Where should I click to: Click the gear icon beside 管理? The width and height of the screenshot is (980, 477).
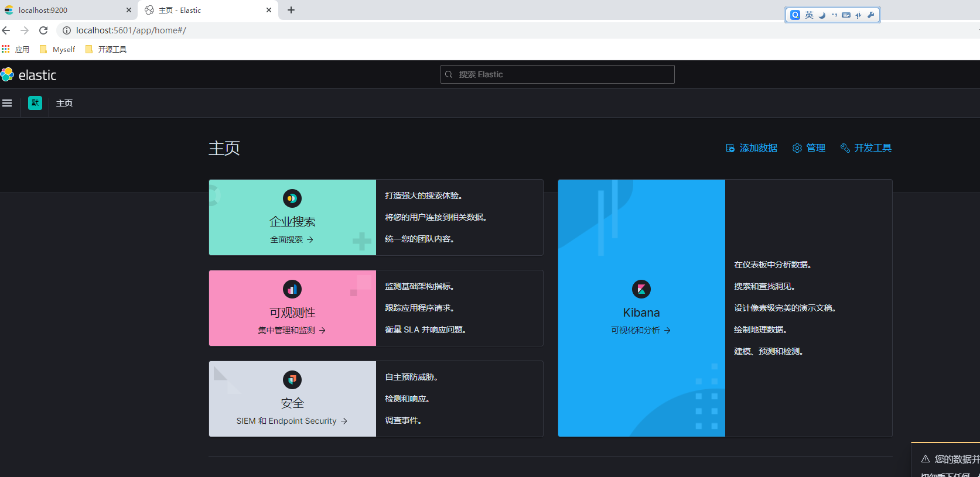point(797,148)
